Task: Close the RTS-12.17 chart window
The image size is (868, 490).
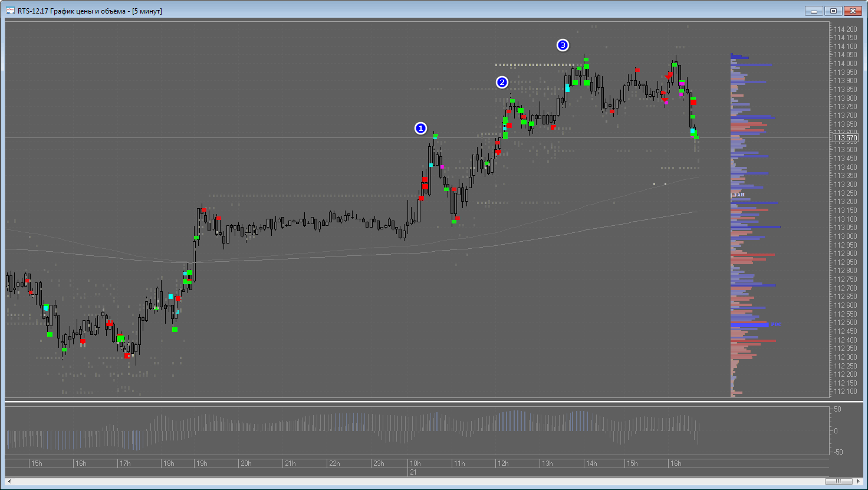Action: pos(853,11)
